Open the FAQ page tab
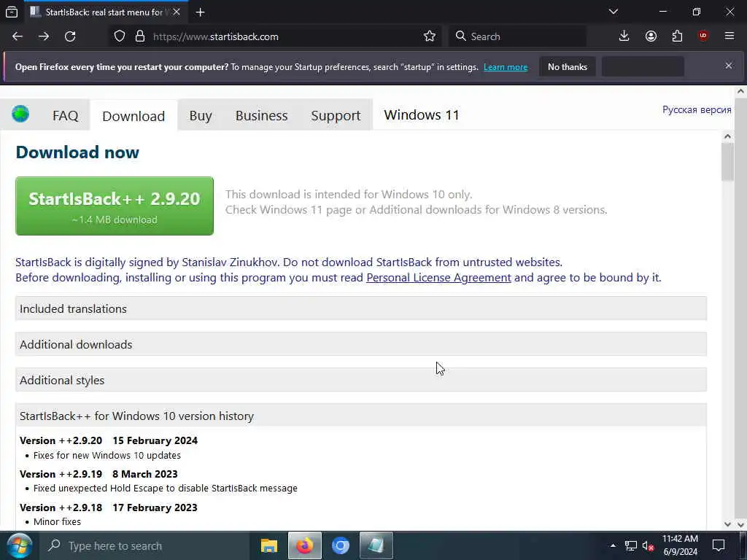747x560 pixels. coord(65,116)
